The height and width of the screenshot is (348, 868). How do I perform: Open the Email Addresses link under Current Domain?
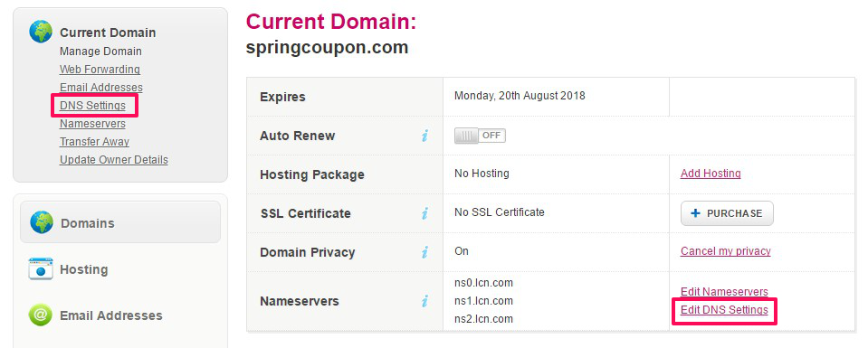click(101, 88)
